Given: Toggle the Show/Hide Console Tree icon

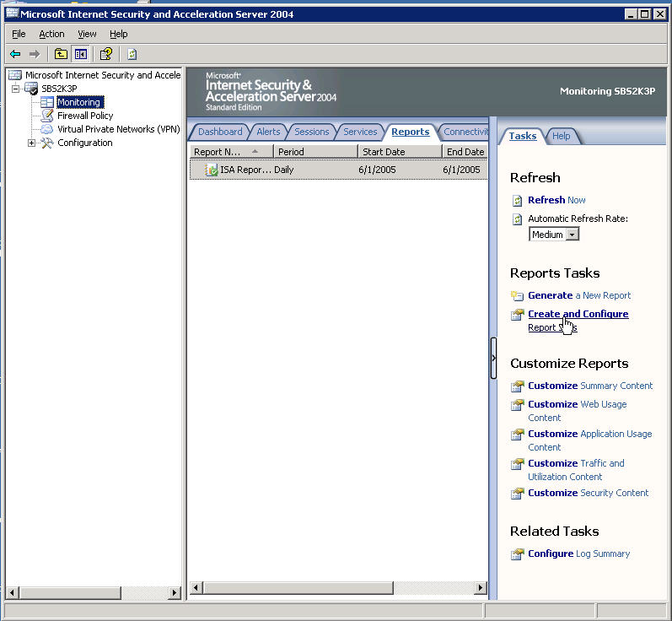Looking at the screenshot, I should click(x=81, y=54).
